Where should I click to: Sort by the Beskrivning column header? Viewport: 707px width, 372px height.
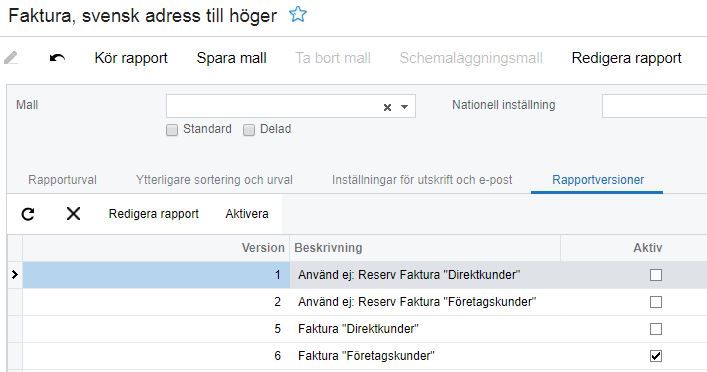328,248
